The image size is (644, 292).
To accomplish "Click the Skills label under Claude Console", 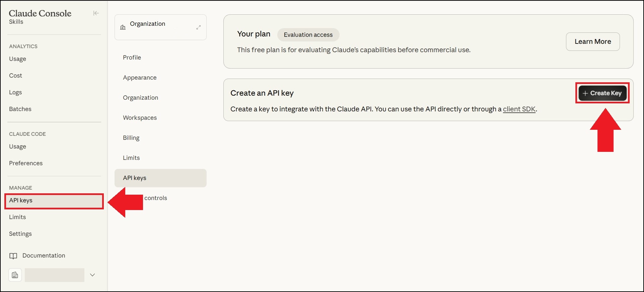I will (16, 22).
